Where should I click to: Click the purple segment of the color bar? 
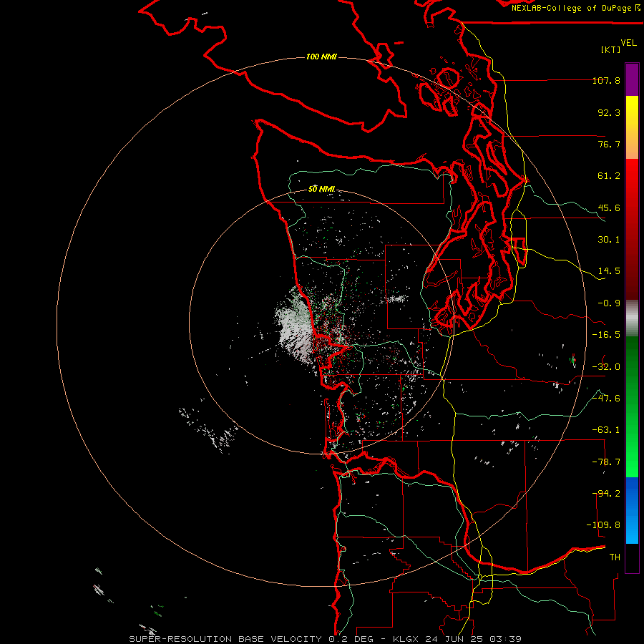pyautogui.click(x=632, y=79)
